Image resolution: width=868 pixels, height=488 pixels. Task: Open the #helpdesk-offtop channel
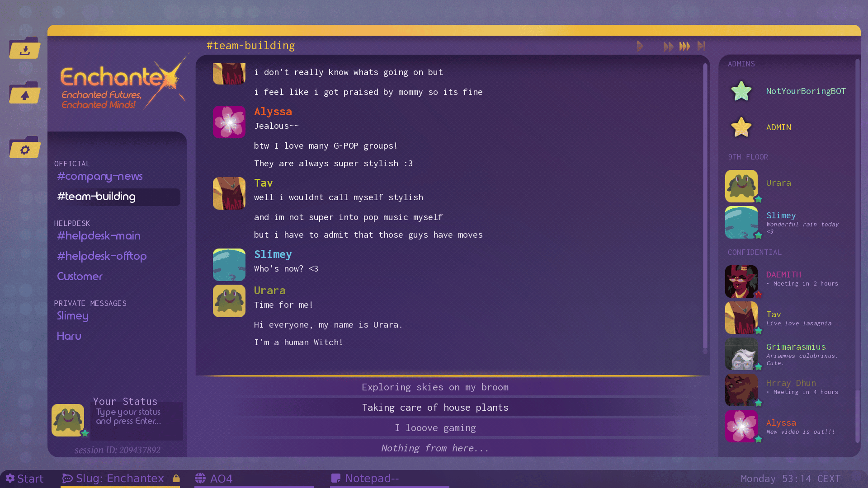tap(102, 256)
